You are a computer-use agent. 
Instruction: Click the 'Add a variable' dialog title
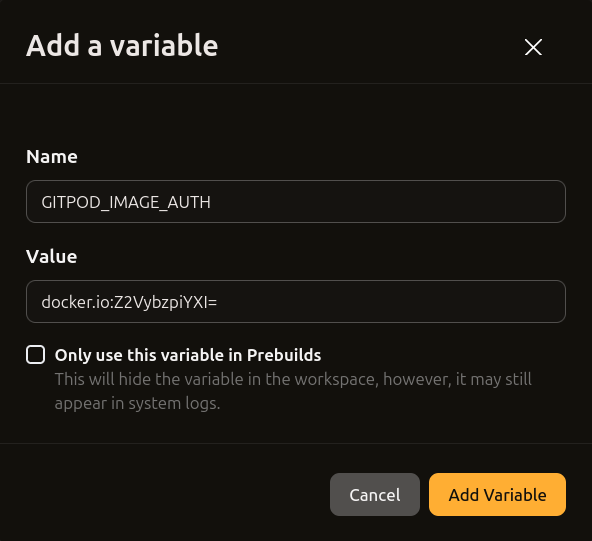tap(122, 46)
